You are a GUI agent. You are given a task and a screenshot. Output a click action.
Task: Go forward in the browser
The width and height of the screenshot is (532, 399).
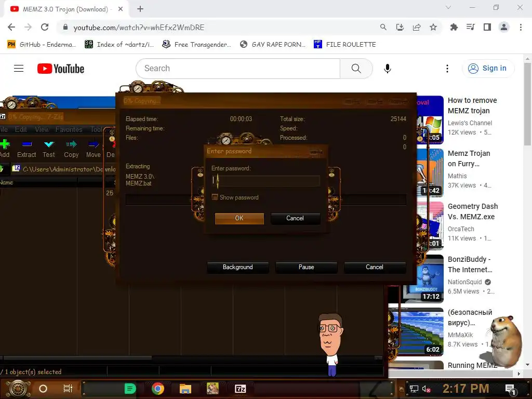(28, 28)
